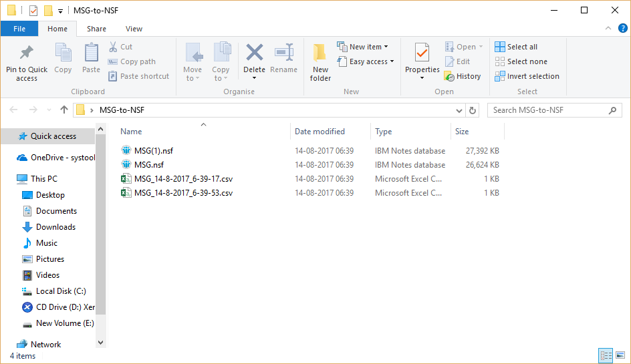Click the Delete X icon
The width and height of the screenshot is (631, 364).
tap(254, 53)
